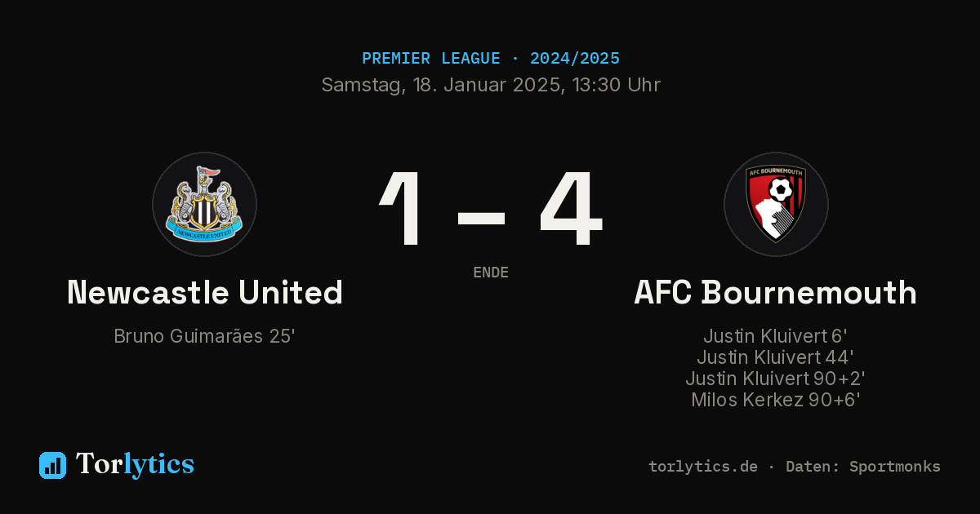Screen dimensions: 980x514
Task: Click the AFC Bournemouth team name
Action: [x=775, y=292]
